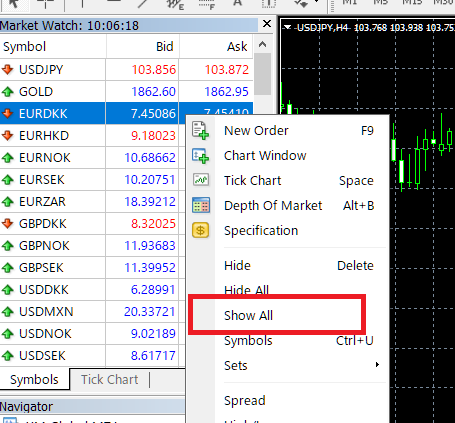
Task: Select the EURSEK symbol row
Action: pyautogui.click(x=93, y=180)
